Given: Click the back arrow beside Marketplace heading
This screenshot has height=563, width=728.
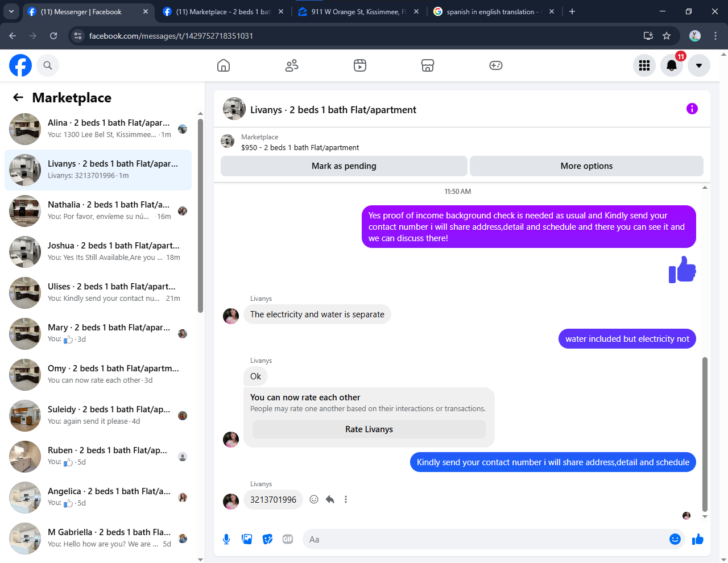Looking at the screenshot, I should (18, 97).
